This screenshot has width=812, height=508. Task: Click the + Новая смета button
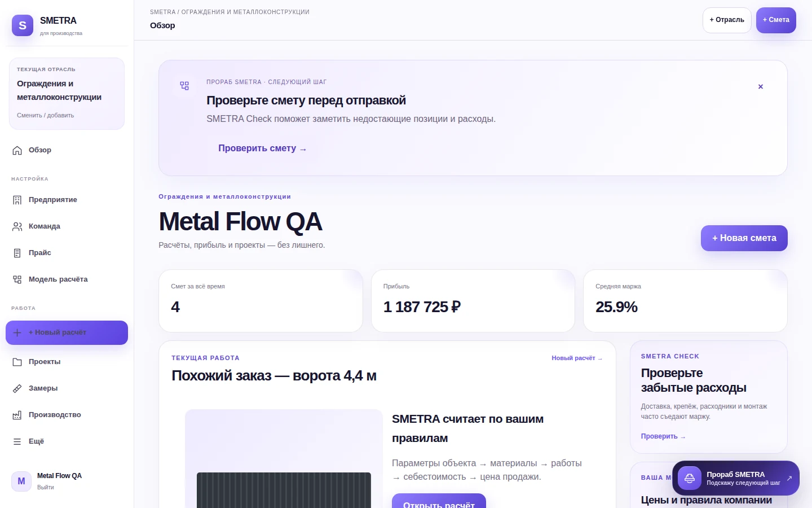(744, 238)
